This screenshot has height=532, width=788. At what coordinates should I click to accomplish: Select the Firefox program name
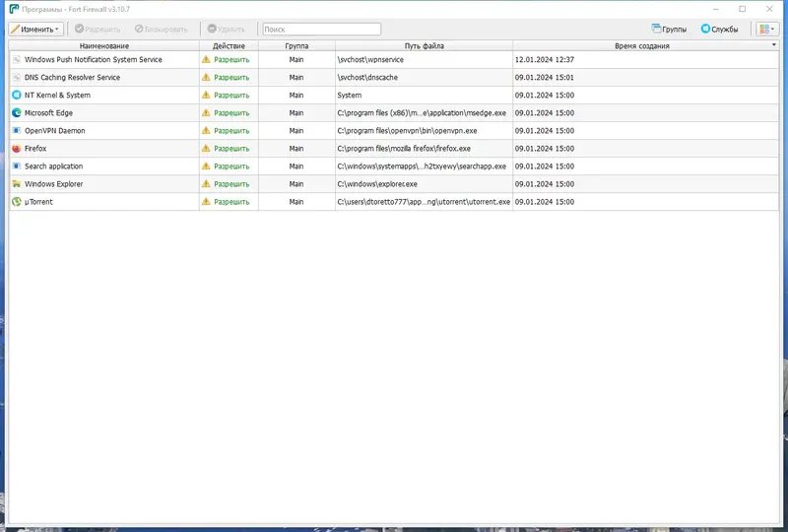[x=35, y=149]
